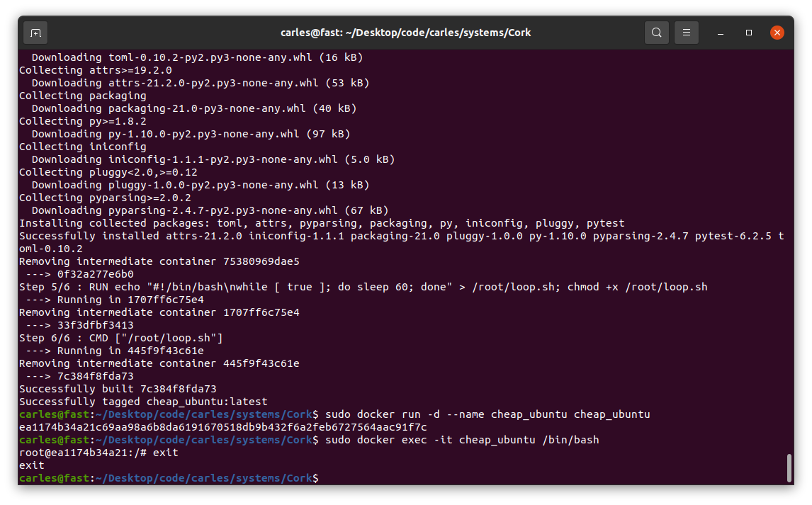
Task: Open the hamburger menu
Action: coord(686,33)
